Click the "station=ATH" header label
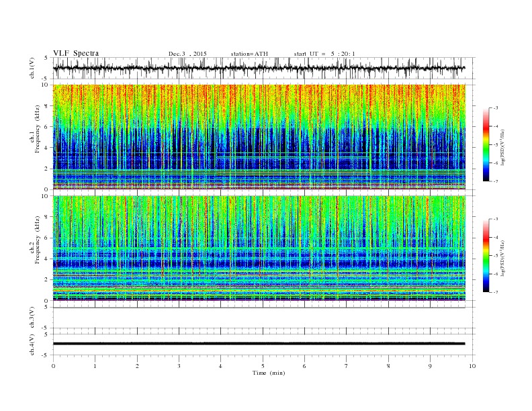The height and width of the screenshot is (411, 532). tap(249, 54)
